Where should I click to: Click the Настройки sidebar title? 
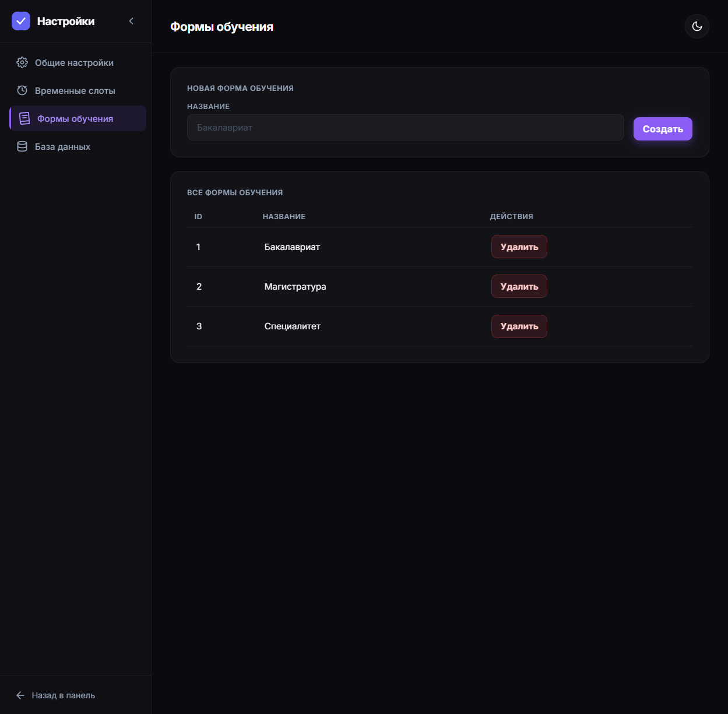[x=66, y=21]
